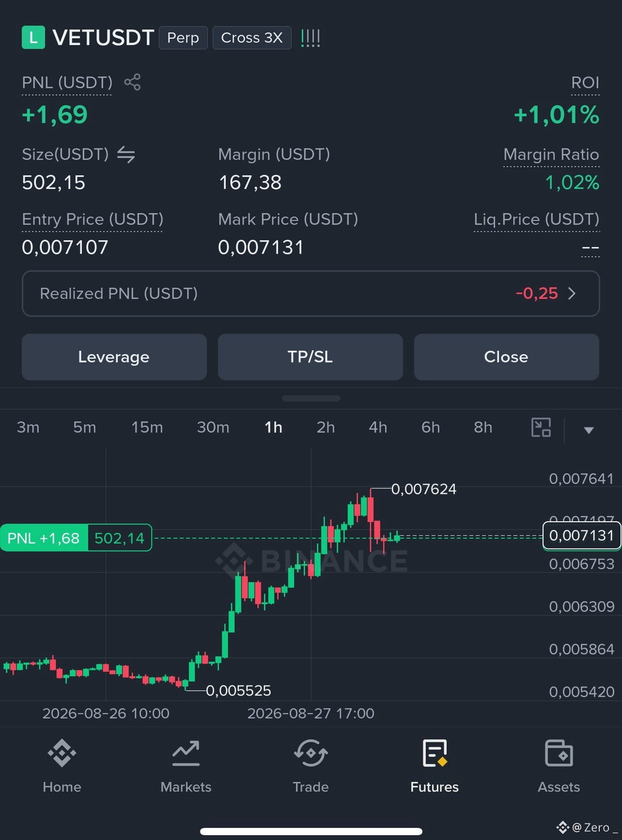The image size is (622, 840).
Task: Switch chart to 2h interval
Action: pos(326,427)
